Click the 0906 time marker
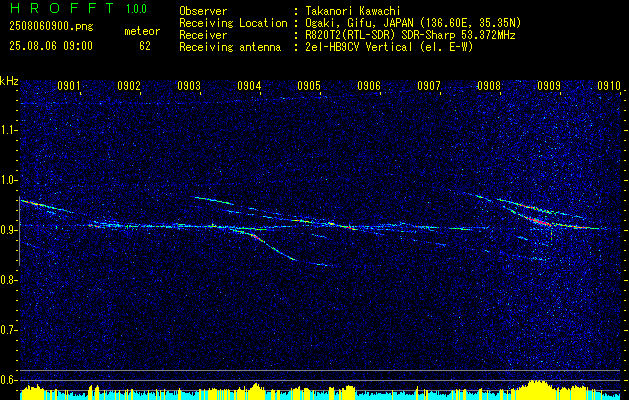This screenshot has height=400, width=629. pos(369,86)
